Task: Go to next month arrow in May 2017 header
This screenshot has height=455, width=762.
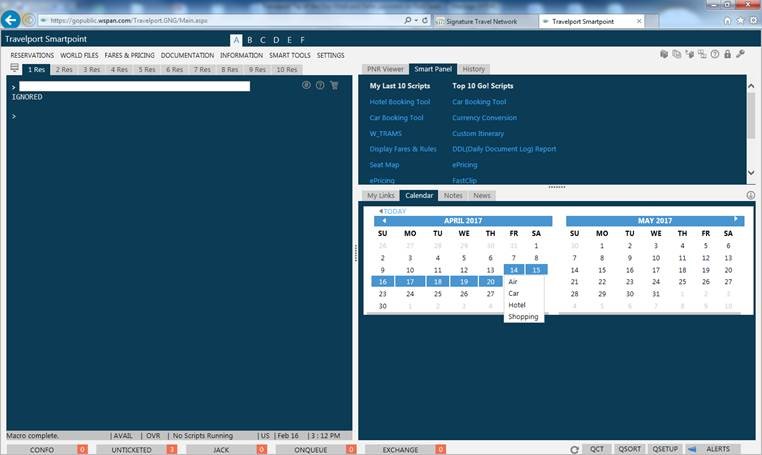Action: pyautogui.click(x=736, y=219)
